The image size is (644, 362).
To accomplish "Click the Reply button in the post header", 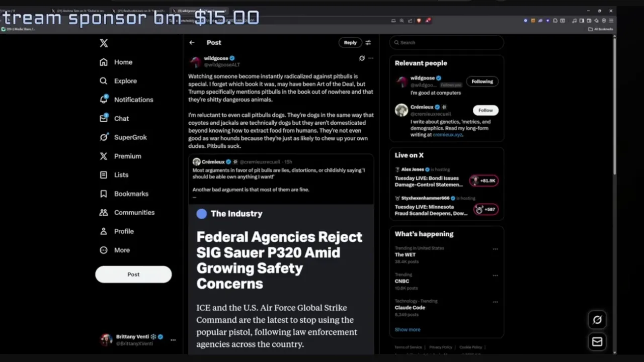I will 350,43.
